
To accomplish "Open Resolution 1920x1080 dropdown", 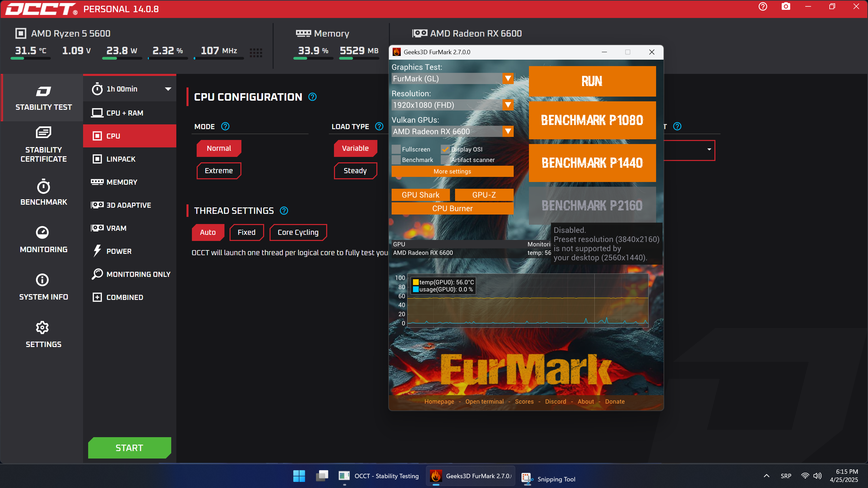I will coord(452,105).
